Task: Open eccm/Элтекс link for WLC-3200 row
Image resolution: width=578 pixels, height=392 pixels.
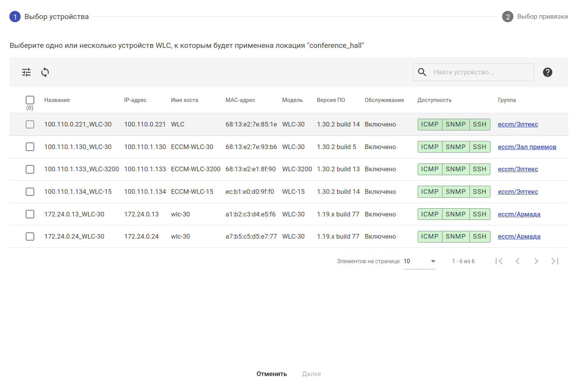Action: (518, 169)
